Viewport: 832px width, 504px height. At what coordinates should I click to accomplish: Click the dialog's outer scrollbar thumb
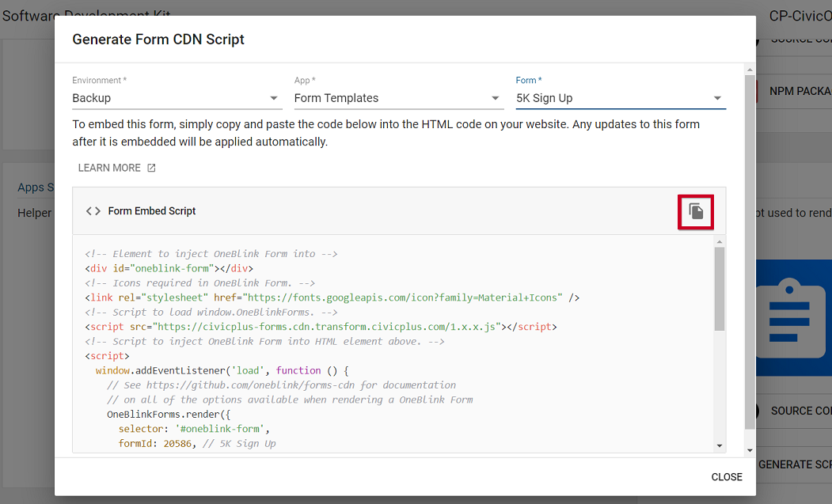click(x=750, y=252)
